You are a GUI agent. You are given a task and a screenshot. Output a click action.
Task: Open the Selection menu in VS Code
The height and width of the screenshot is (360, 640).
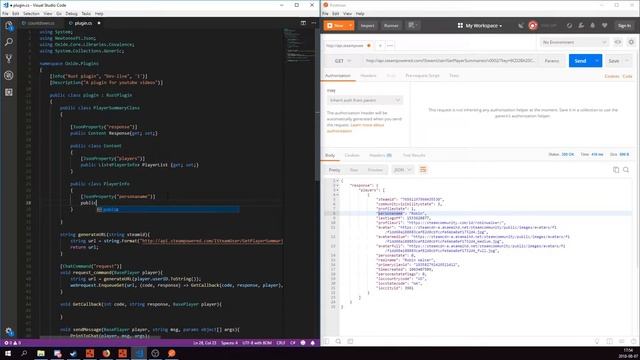[31, 13]
